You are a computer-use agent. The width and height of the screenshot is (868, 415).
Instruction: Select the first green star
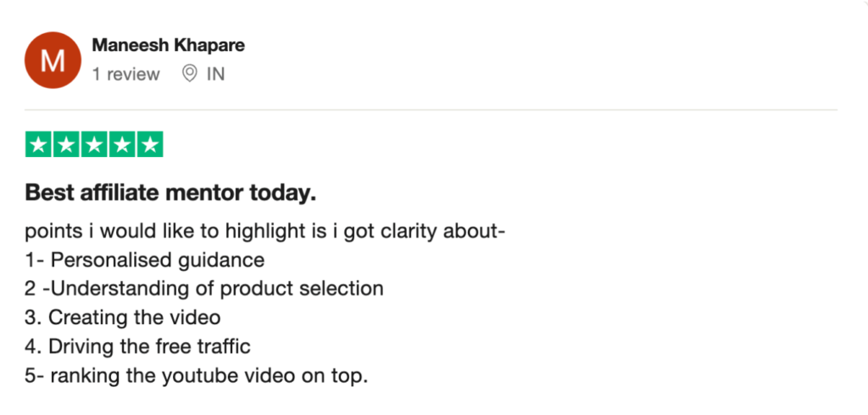tap(39, 144)
